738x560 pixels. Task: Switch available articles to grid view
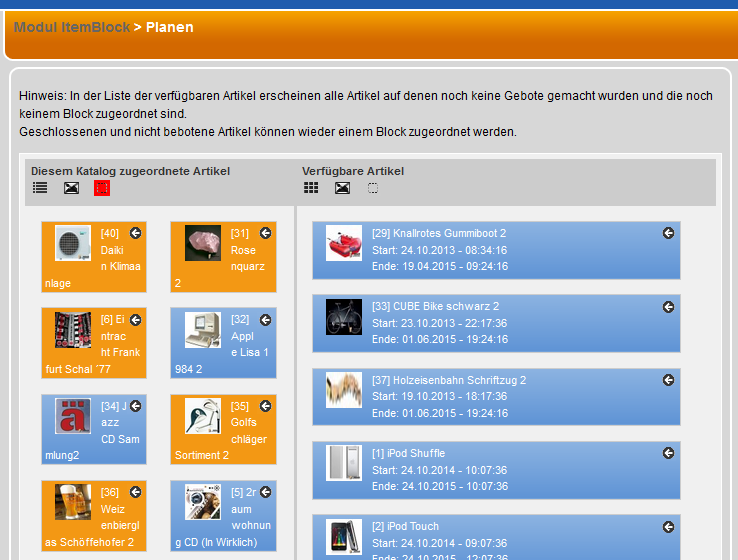(x=311, y=188)
